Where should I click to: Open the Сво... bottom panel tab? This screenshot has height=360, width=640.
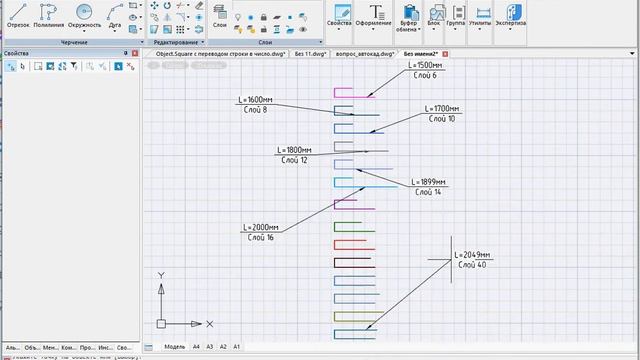(x=124, y=348)
